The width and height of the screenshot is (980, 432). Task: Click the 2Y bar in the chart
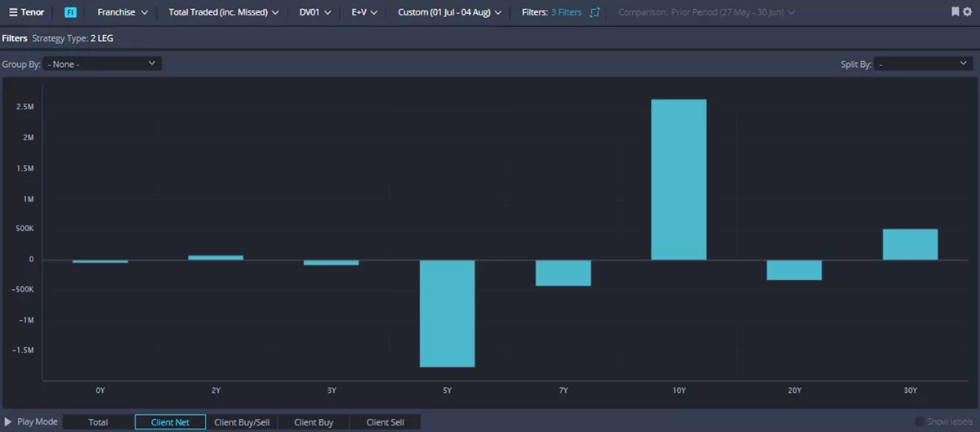pos(216,257)
